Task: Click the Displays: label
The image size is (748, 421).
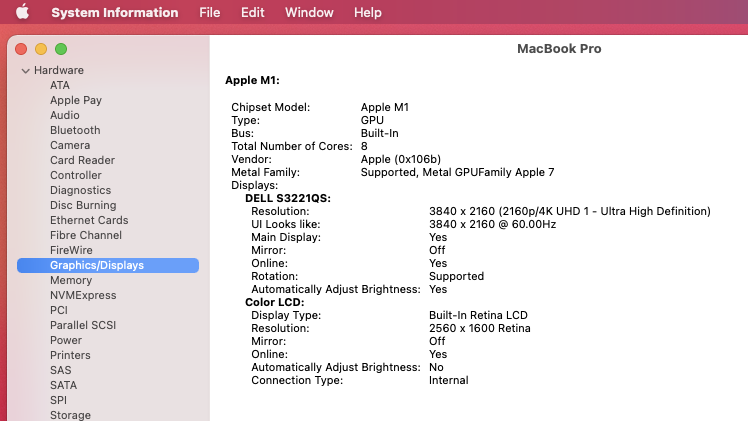Action: (255, 185)
